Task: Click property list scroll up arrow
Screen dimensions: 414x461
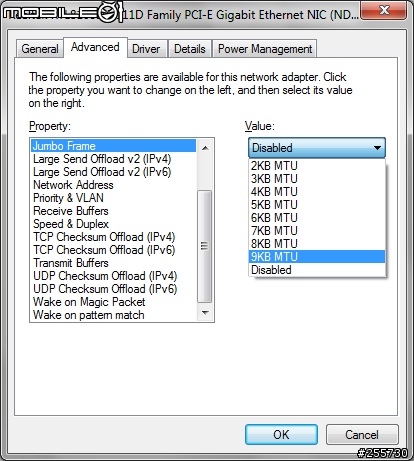Action: [205, 148]
